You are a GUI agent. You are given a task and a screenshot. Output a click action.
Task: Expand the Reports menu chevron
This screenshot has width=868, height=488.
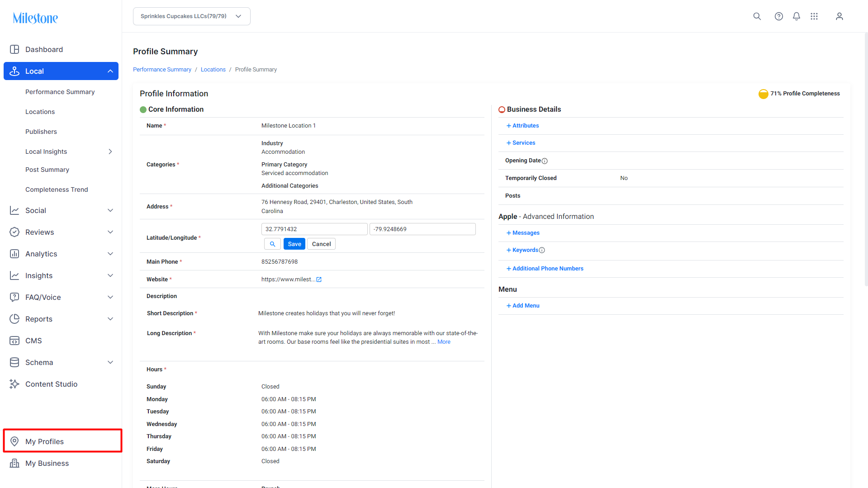110,319
